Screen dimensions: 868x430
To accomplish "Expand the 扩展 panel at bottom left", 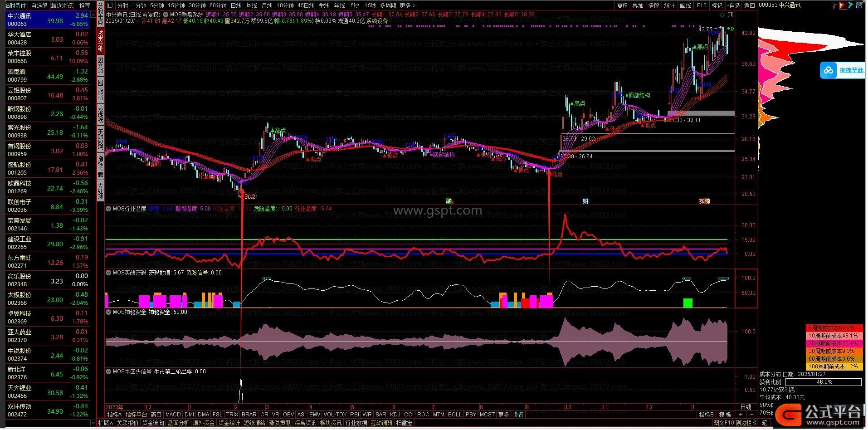I will (x=105, y=423).
